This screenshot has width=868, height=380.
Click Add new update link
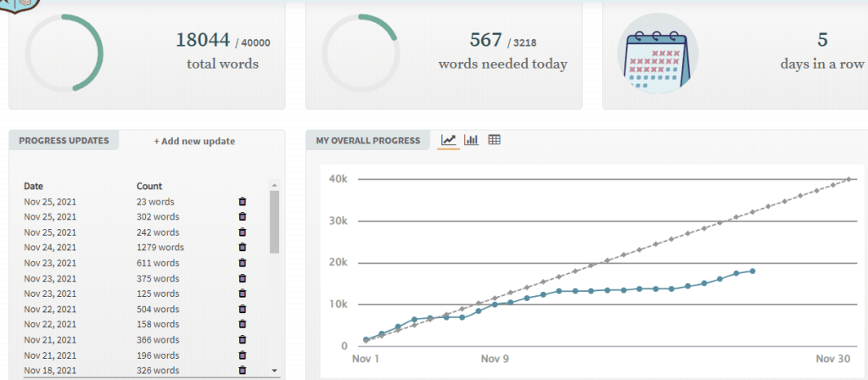(194, 141)
